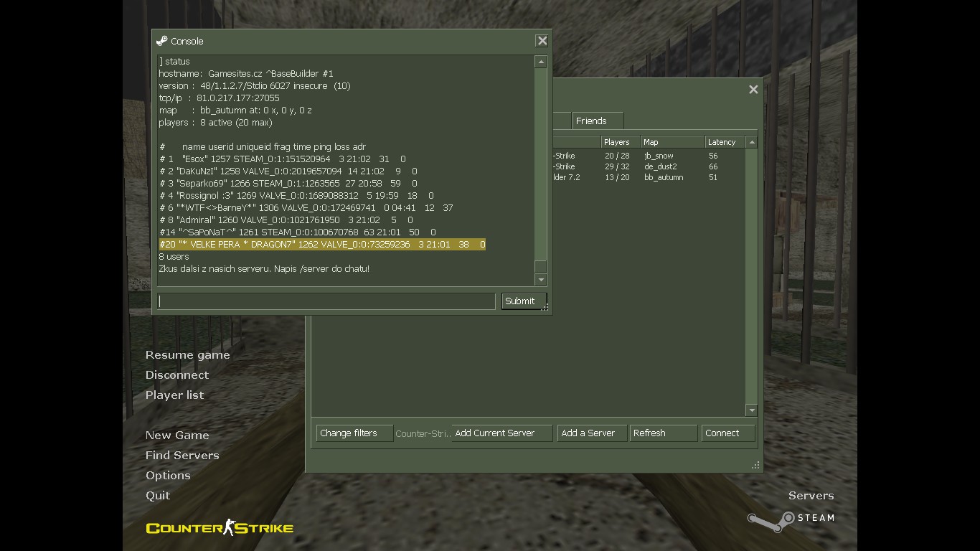Refresh the server list
This screenshot has height=551, width=980.
pos(664,433)
